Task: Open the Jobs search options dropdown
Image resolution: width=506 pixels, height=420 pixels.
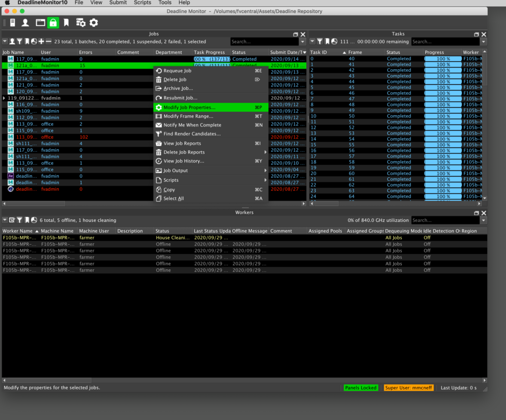Action: 303,42
